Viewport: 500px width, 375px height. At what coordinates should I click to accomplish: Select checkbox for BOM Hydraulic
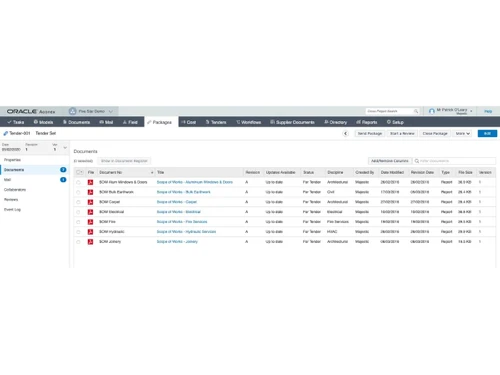[78, 232]
